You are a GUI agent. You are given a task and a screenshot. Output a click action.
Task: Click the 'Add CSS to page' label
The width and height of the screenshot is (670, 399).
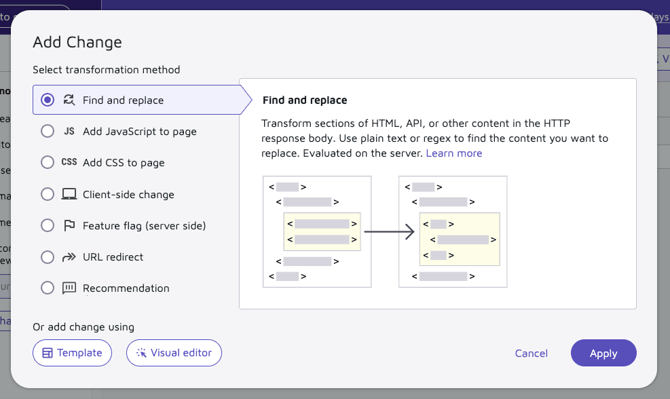123,163
